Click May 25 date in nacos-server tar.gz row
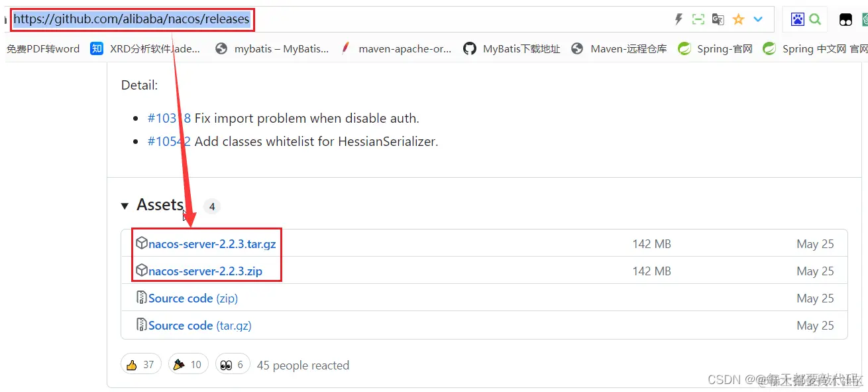The width and height of the screenshot is (868, 392). [815, 244]
